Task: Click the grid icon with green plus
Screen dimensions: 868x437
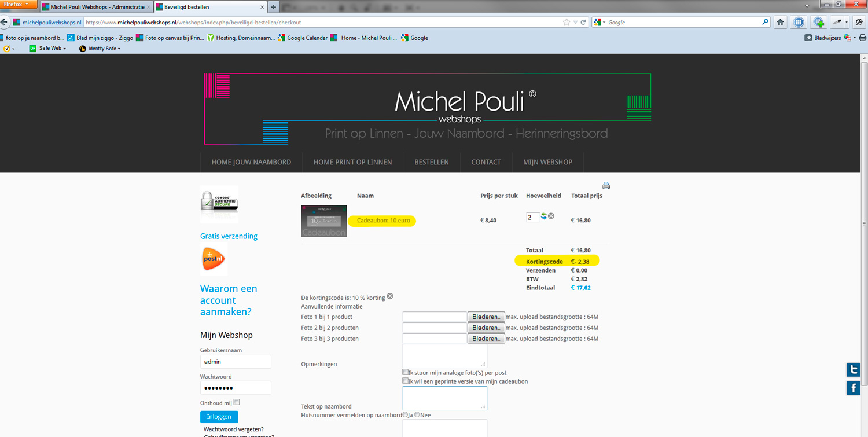Action: click(818, 22)
